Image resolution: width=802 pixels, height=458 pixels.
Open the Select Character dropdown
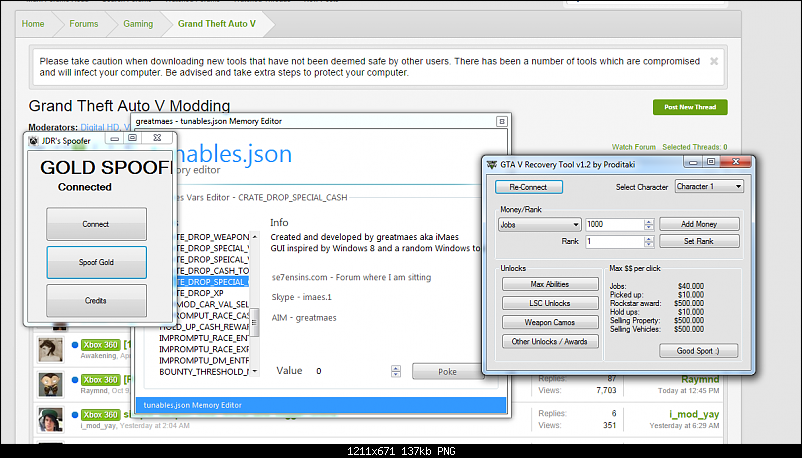[x=709, y=186]
